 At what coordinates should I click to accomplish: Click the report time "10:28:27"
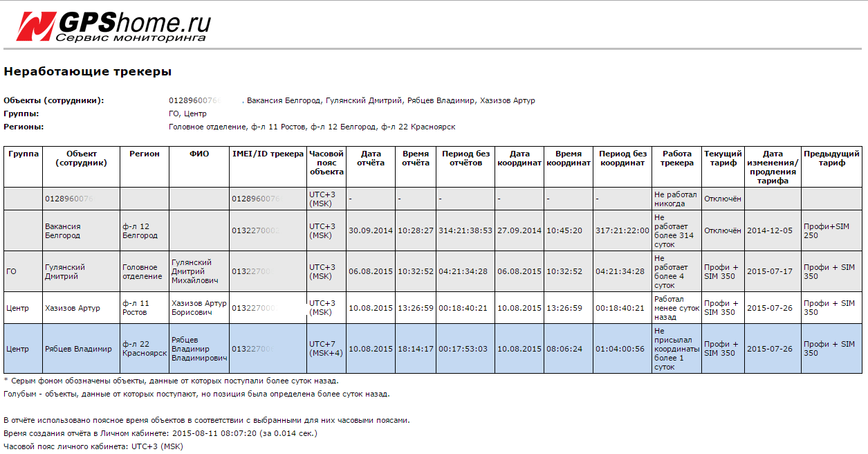coord(416,230)
